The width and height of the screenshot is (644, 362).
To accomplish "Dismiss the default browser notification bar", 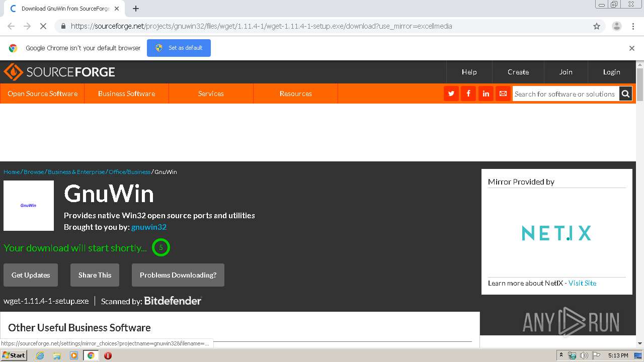I will [x=632, y=48].
